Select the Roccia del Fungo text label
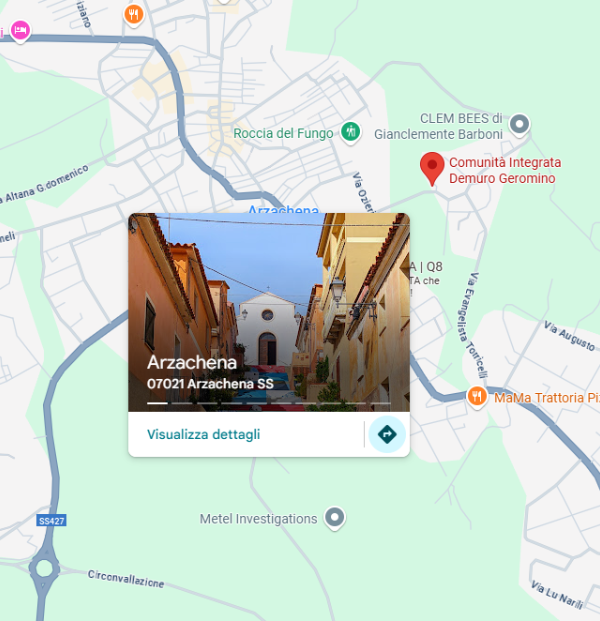 283,133
